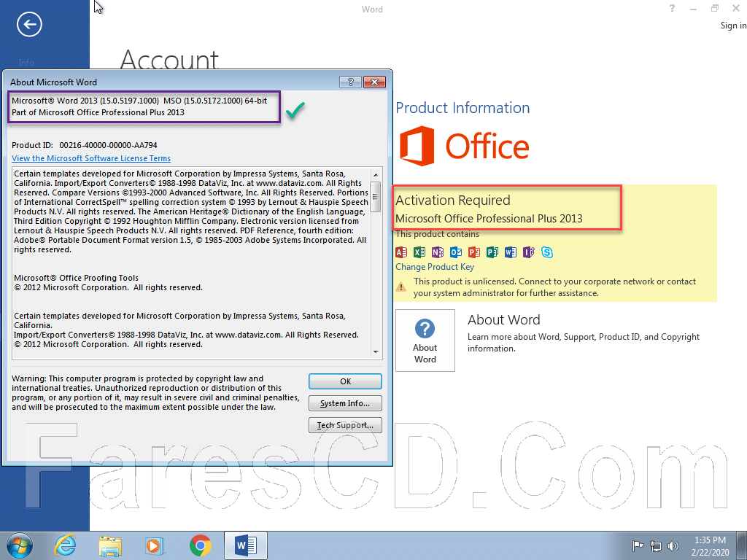Open Windows Media Player from the taskbar
The image size is (747, 560).
[x=155, y=545]
